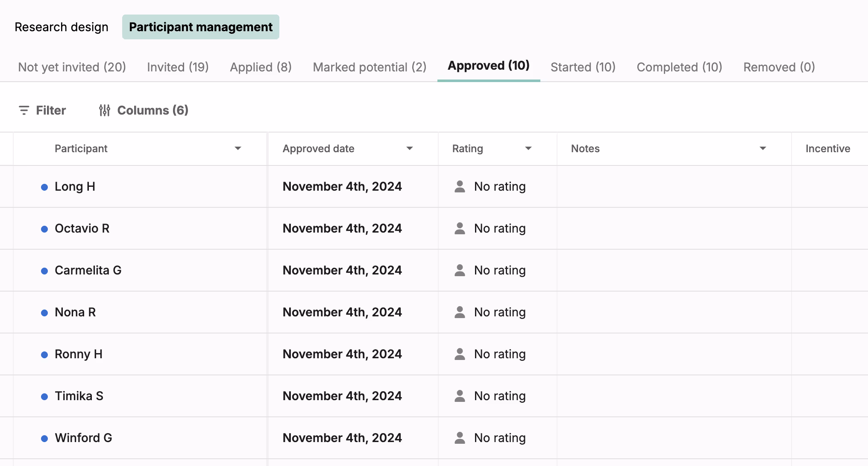Click rating person icon for Long H

[x=460, y=186]
